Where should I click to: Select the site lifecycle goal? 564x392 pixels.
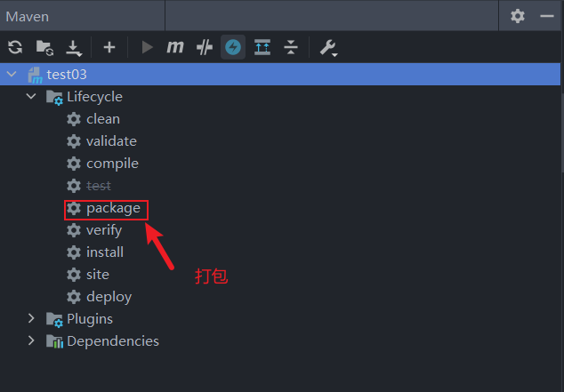click(x=98, y=275)
